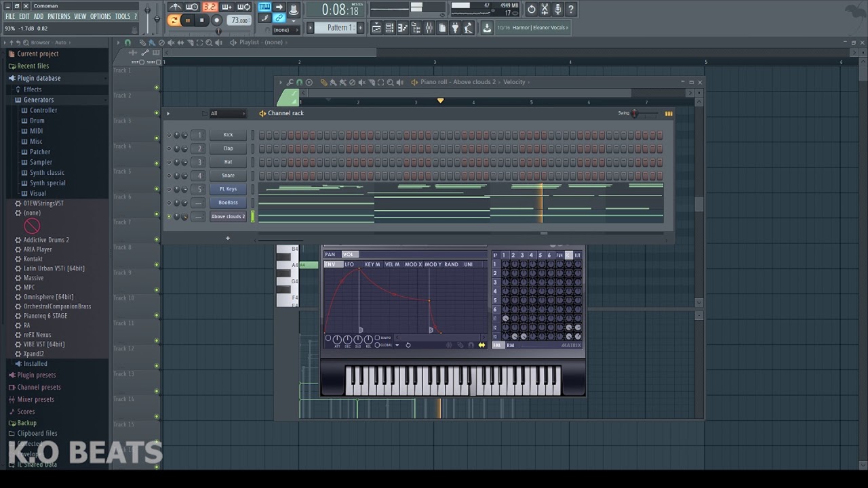The image size is (868, 488).
Task: Mute the Snare channel via green LED
Action: [169, 176]
